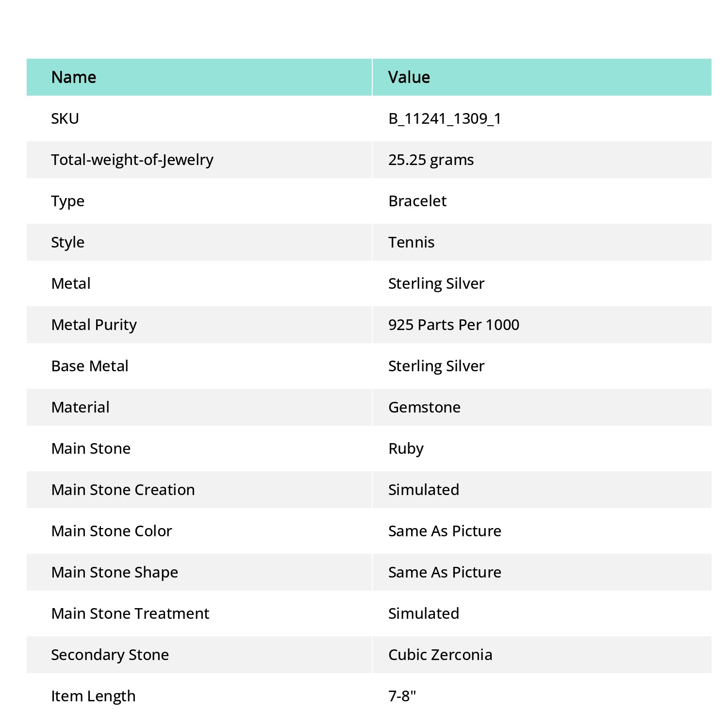The height and width of the screenshot is (728, 728).
Task: Select the SKU value B_11241_1309_1
Action: click(x=445, y=119)
